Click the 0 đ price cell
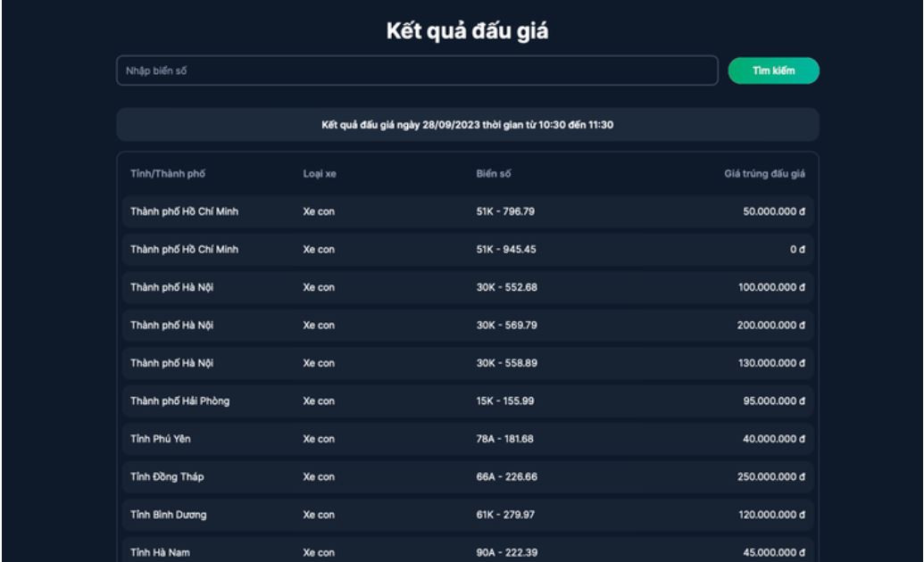Screen dimensions: 924x562 click(x=799, y=250)
